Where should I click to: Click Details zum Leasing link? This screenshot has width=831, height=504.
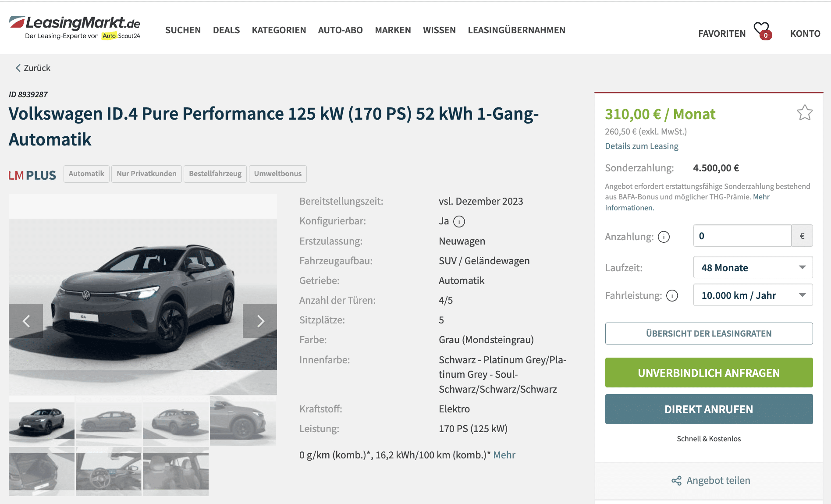click(642, 146)
